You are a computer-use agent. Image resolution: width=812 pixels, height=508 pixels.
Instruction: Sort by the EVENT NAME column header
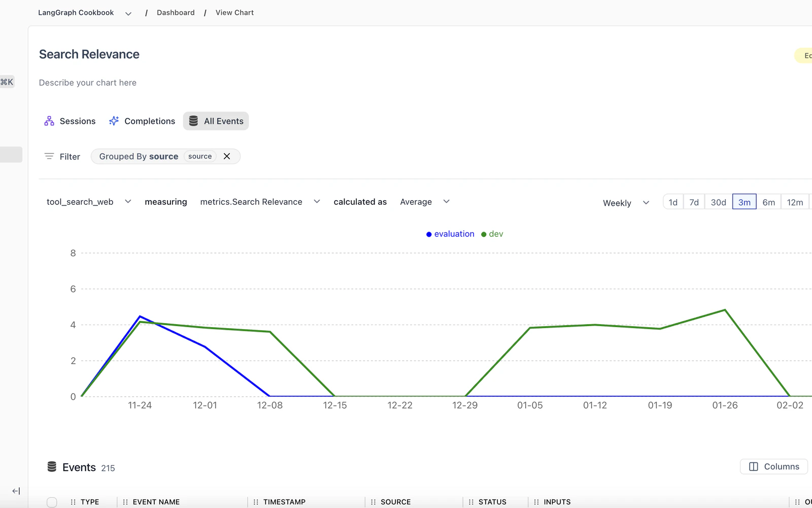156,502
